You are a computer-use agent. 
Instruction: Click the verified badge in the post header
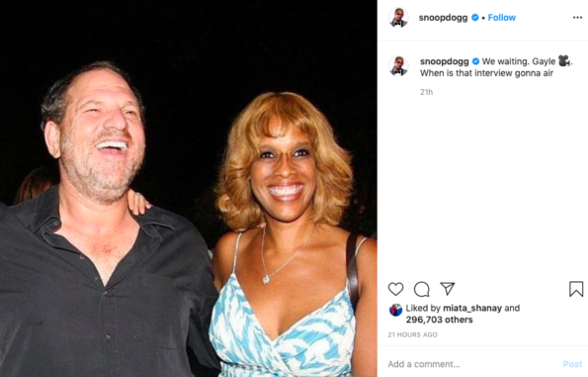(x=474, y=18)
